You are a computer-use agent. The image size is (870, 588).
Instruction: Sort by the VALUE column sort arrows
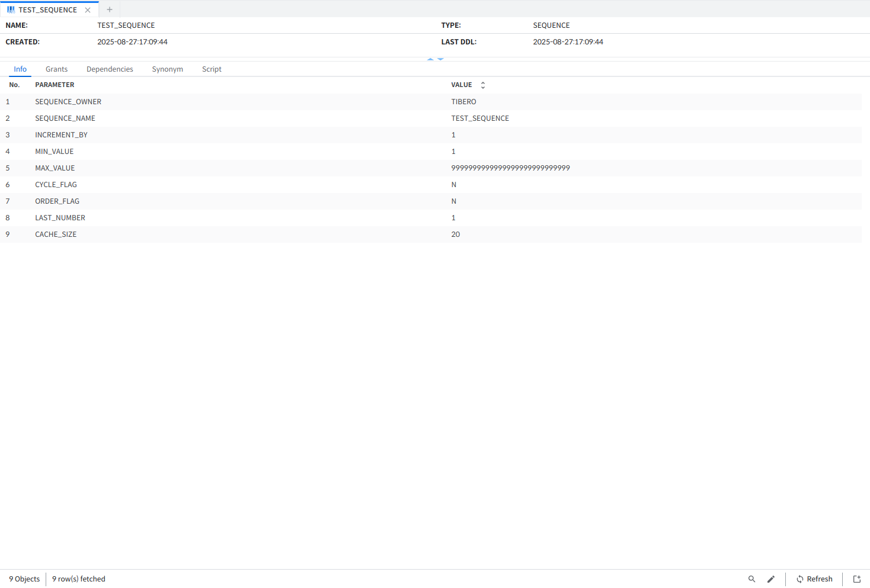[483, 85]
